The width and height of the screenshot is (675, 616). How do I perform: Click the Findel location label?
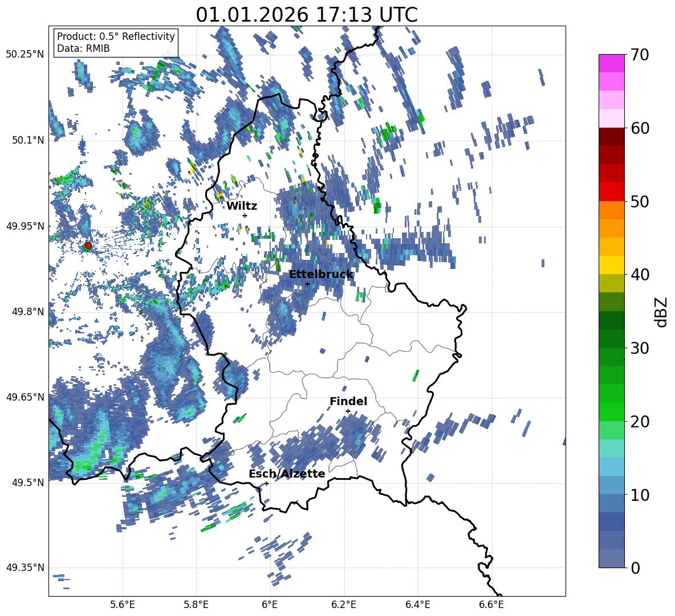pyautogui.click(x=348, y=401)
